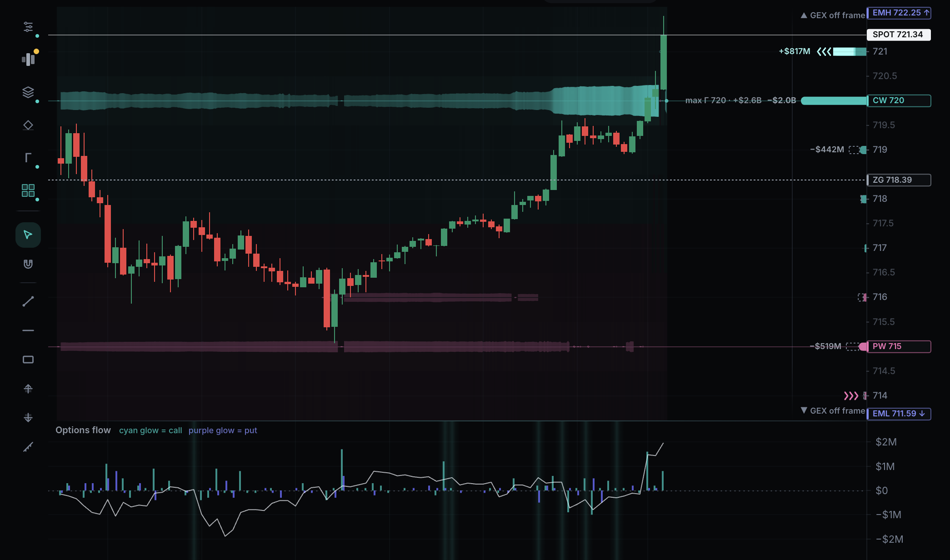Image resolution: width=950 pixels, height=560 pixels.
Task: Click the 717.5 price axis label
Action: (x=883, y=223)
